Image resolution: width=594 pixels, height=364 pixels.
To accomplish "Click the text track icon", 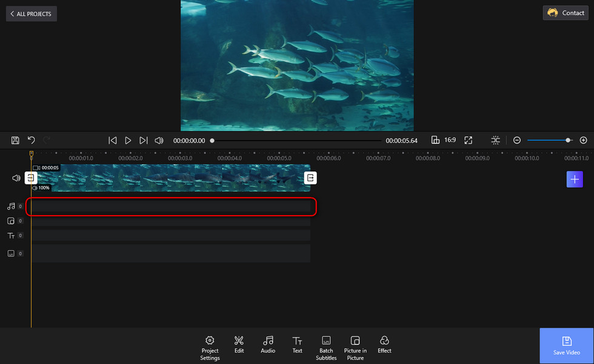I will [x=11, y=236].
